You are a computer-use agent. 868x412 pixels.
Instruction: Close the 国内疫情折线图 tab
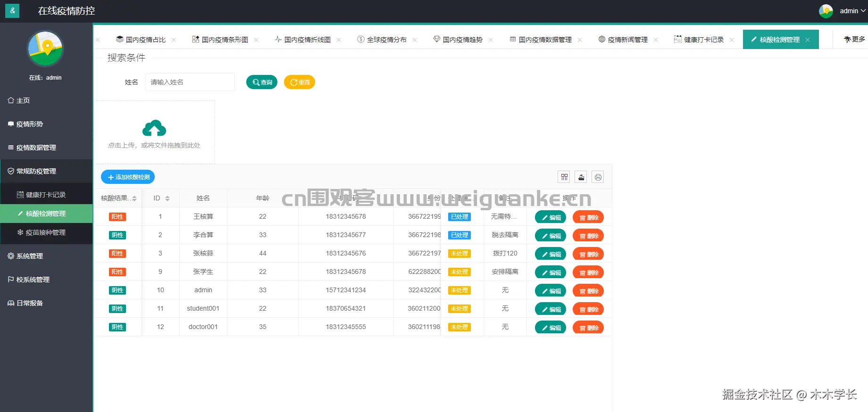[339, 40]
